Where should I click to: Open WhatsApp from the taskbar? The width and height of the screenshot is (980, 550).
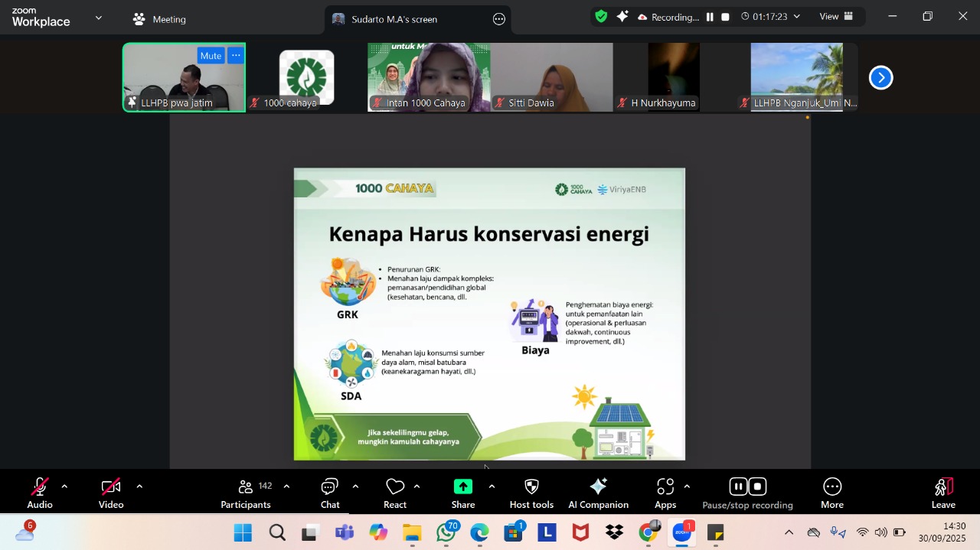[446, 532]
